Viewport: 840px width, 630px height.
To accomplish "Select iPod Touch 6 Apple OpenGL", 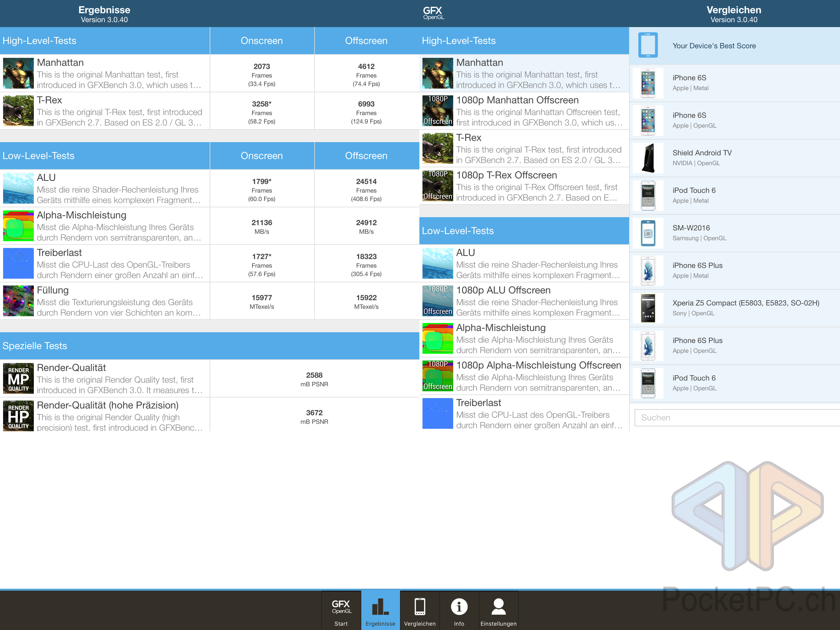I will [x=735, y=383].
